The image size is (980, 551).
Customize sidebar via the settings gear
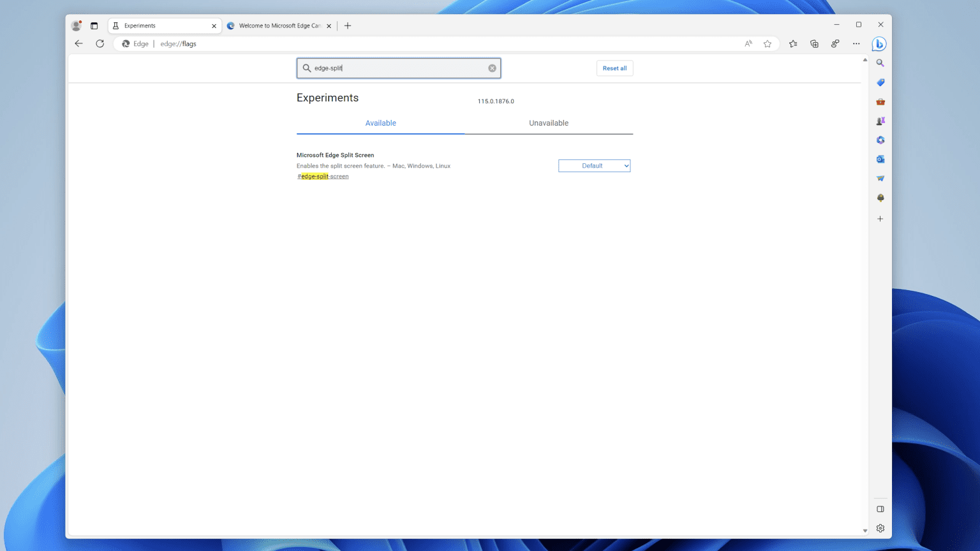point(880,528)
